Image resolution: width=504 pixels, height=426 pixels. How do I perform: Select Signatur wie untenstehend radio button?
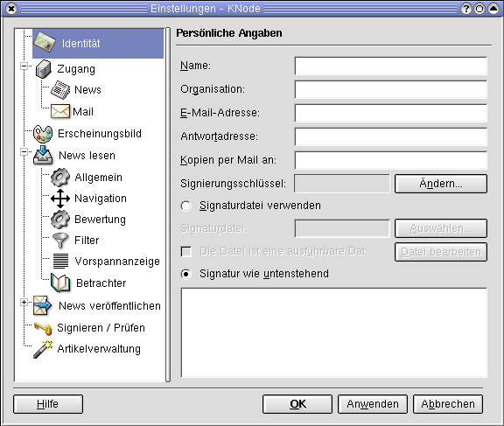click(x=186, y=274)
